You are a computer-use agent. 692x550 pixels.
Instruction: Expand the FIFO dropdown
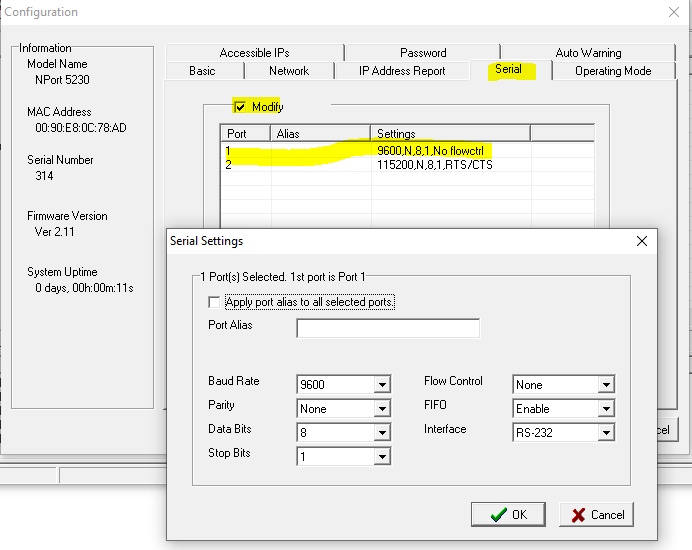pyautogui.click(x=605, y=409)
